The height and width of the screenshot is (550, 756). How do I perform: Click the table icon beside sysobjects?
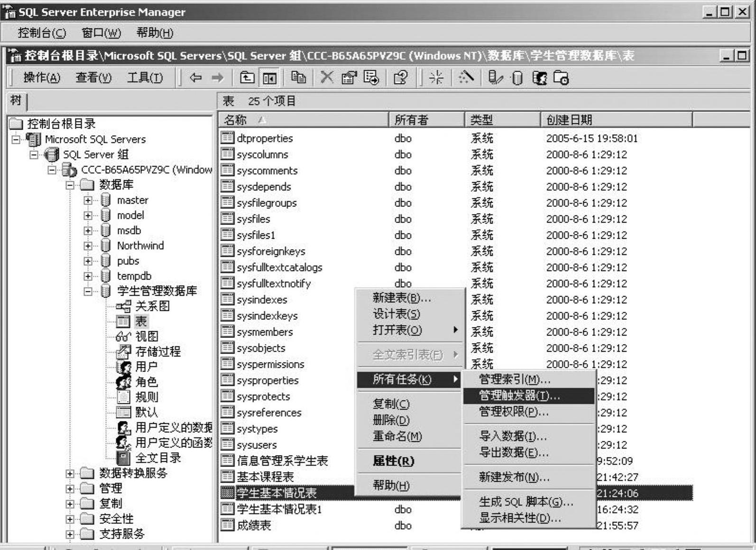point(228,348)
